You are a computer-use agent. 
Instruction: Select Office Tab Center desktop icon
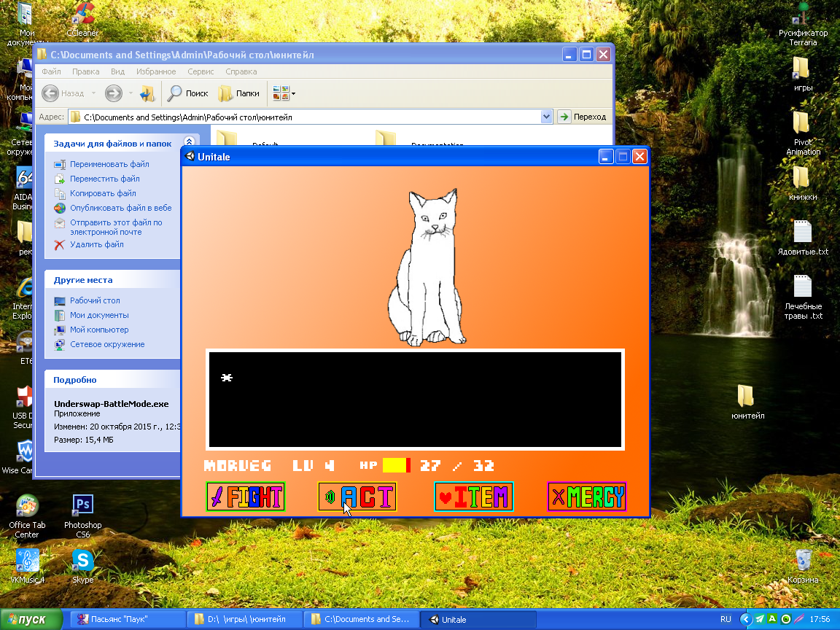(x=27, y=516)
